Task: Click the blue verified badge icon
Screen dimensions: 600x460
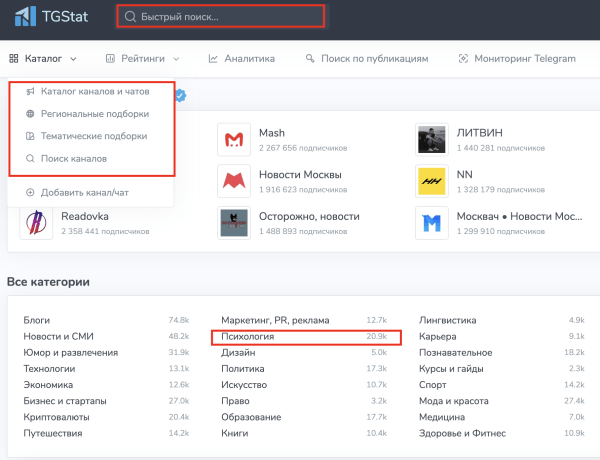Action: coord(181,95)
